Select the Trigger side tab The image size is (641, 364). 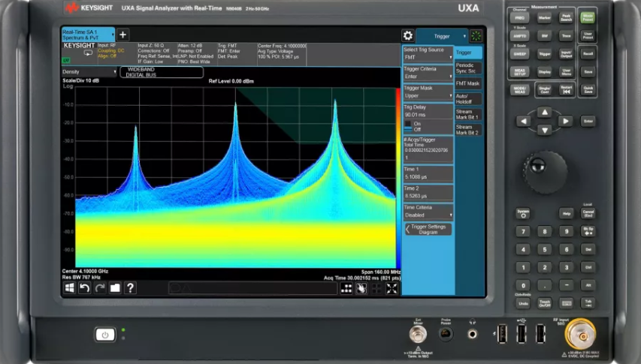(468, 53)
